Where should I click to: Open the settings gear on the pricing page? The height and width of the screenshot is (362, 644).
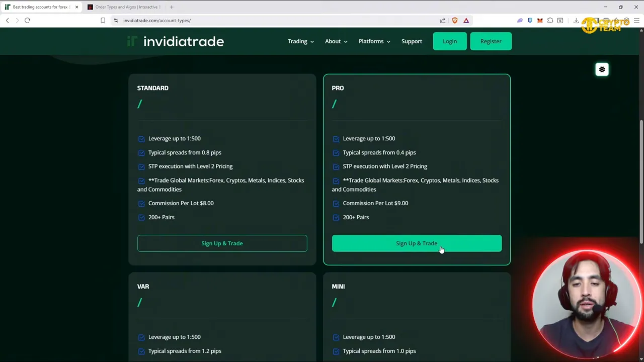[602, 69]
